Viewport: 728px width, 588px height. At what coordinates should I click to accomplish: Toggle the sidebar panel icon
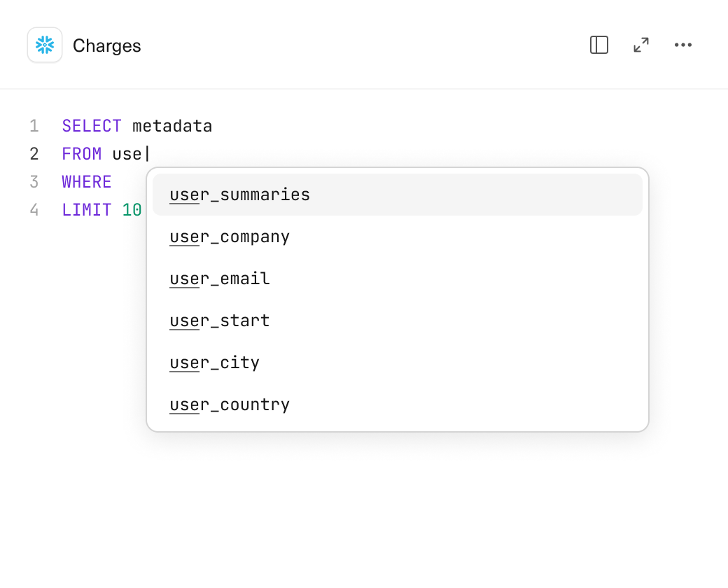tap(599, 45)
